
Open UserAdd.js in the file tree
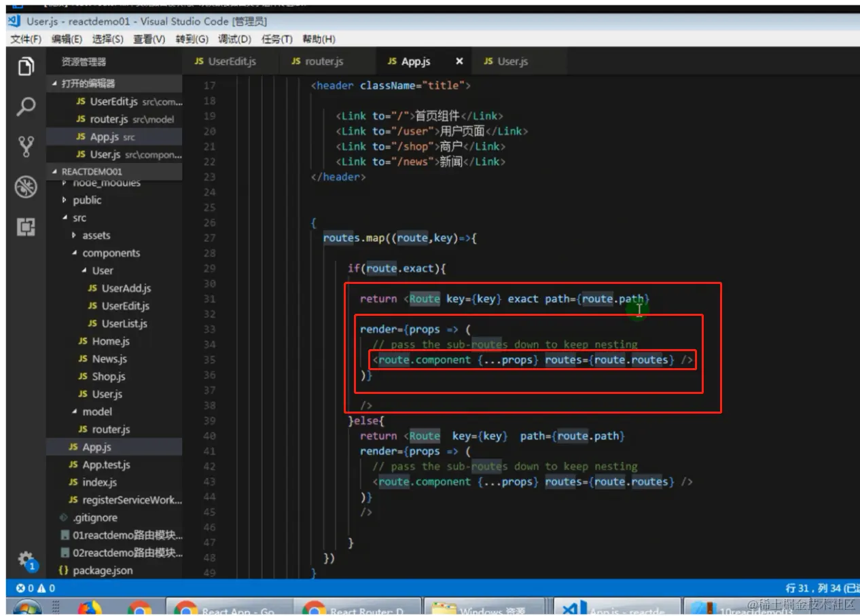tap(114, 289)
